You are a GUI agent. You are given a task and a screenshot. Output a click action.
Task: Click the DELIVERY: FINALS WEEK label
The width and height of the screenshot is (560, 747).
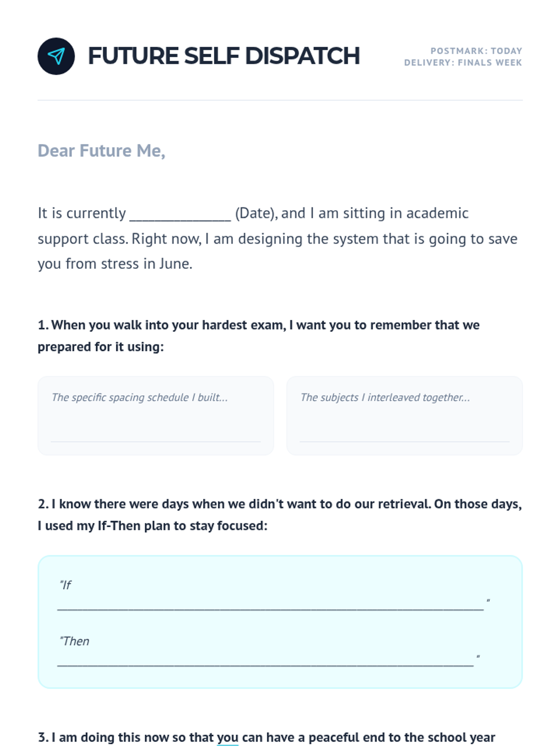click(x=462, y=63)
